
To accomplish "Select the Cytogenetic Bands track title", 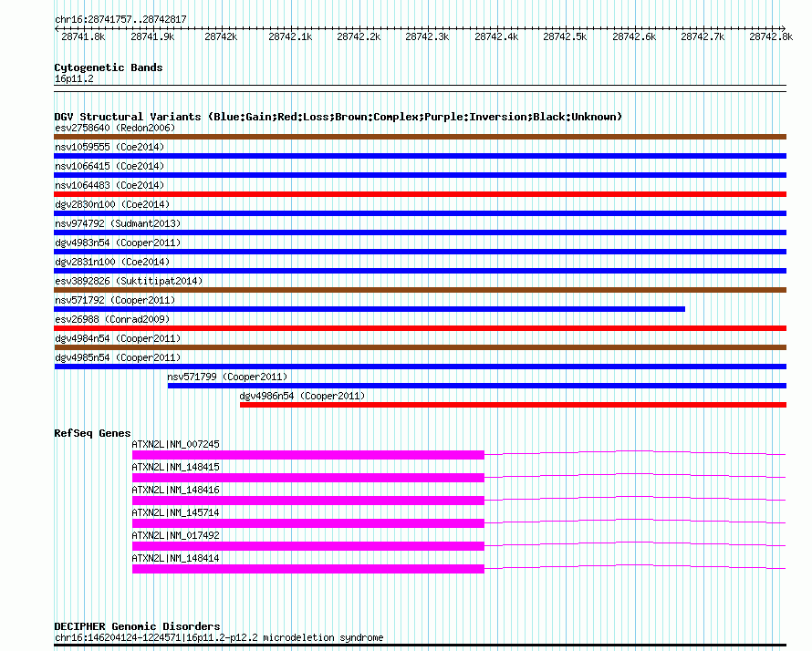I will (x=109, y=67).
